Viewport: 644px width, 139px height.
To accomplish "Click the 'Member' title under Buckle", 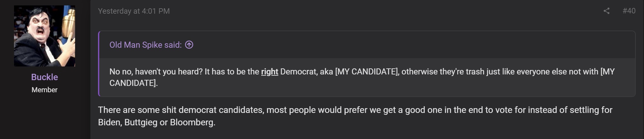I will point(45,90).
